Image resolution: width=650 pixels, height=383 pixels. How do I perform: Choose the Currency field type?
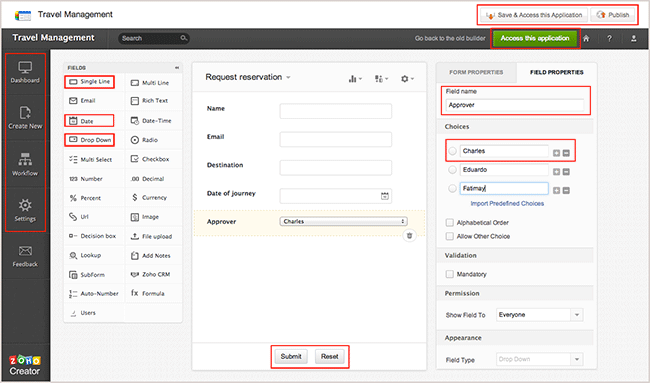pyautogui.click(x=149, y=198)
